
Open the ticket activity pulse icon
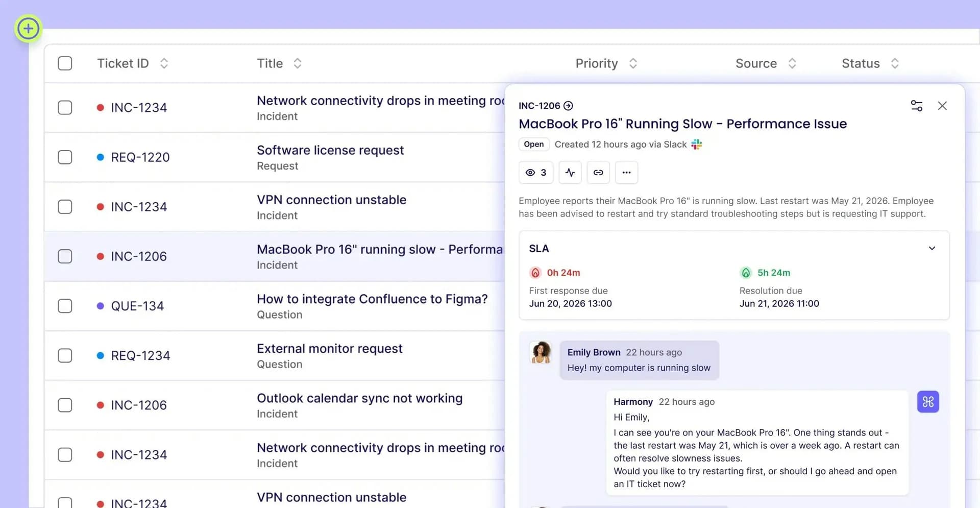pos(570,173)
